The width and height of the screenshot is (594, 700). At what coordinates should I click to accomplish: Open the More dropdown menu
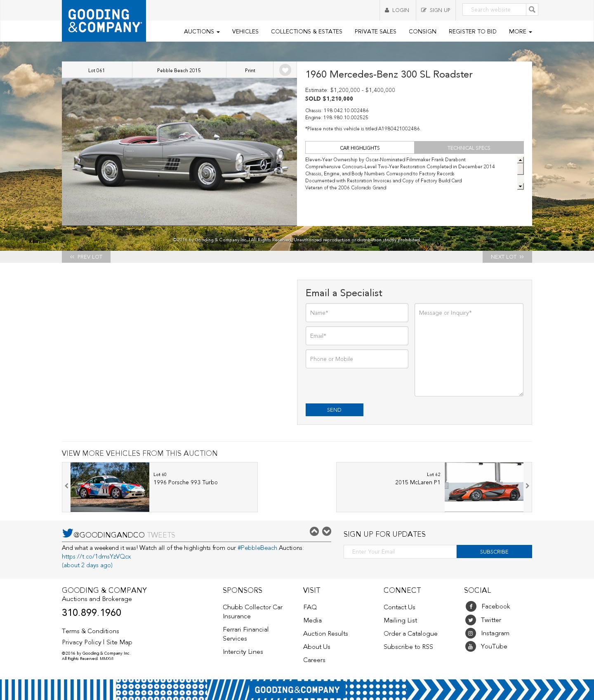(520, 31)
